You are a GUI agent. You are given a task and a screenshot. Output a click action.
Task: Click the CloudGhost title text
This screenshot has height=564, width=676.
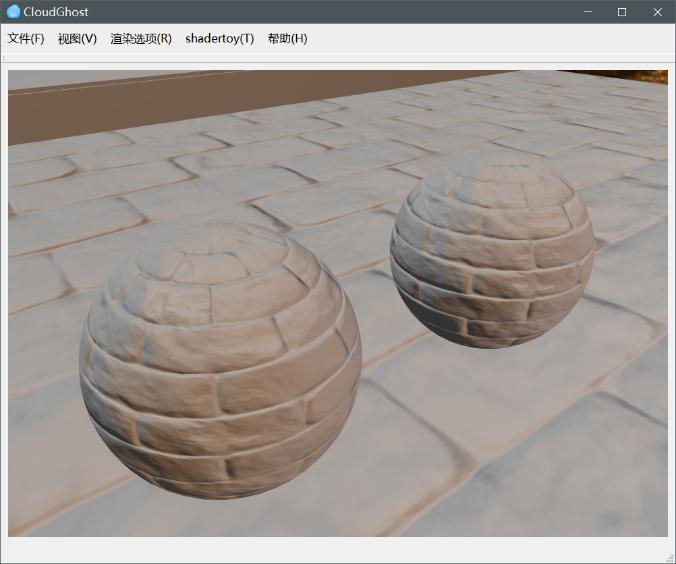click(x=55, y=12)
